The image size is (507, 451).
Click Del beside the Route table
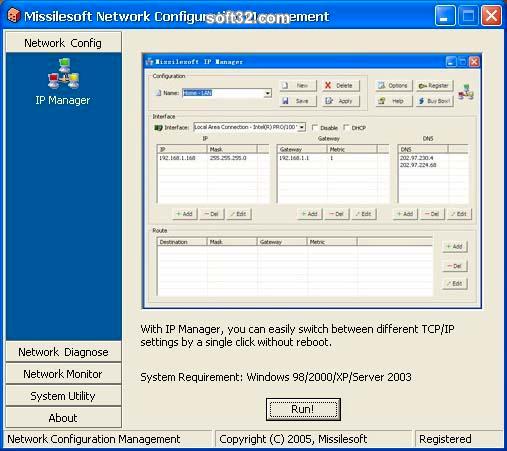(x=455, y=266)
